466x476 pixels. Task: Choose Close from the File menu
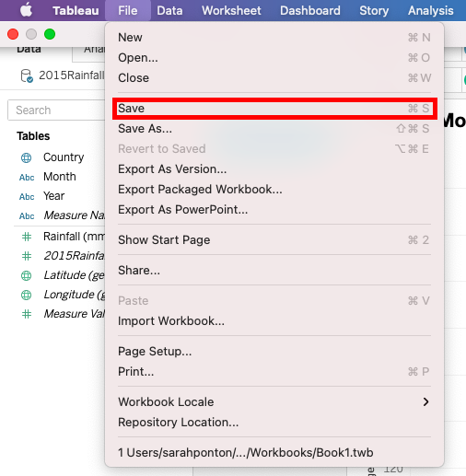(274, 78)
